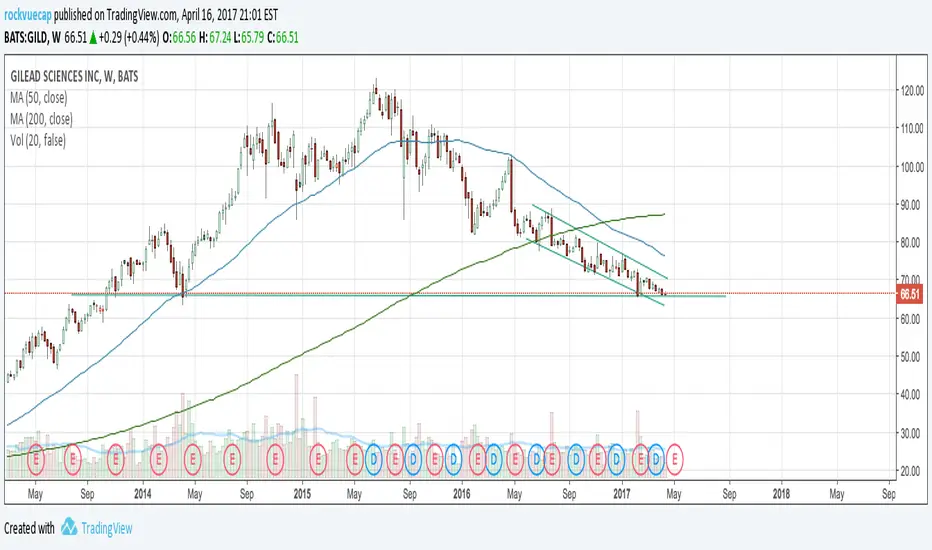The width and height of the screenshot is (932, 550).
Task: Click the open value O:66.56
Action: point(180,38)
